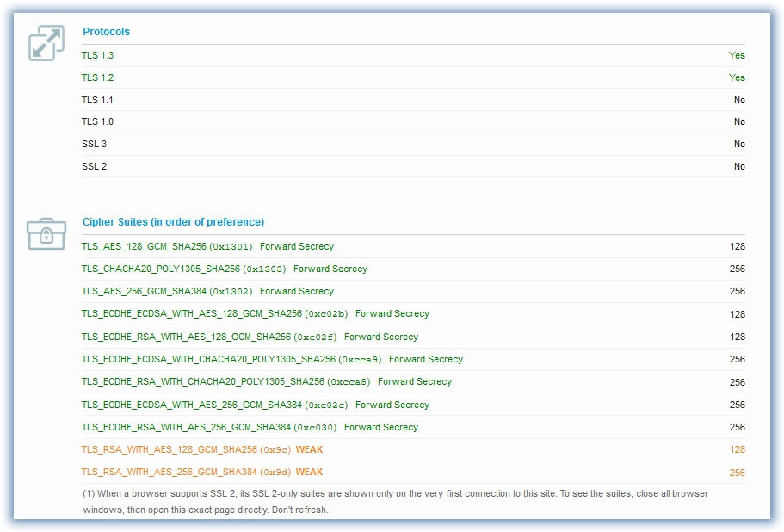Click the No value for SSL 3
The height and width of the screenshot is (532, 784).
coord(739,144)
